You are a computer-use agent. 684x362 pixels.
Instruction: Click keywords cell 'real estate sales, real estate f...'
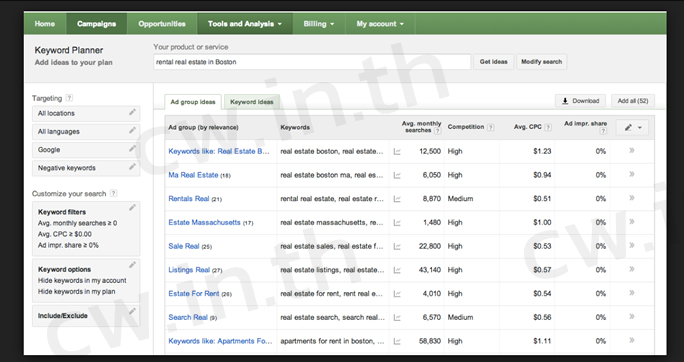[x=332, y=246]
